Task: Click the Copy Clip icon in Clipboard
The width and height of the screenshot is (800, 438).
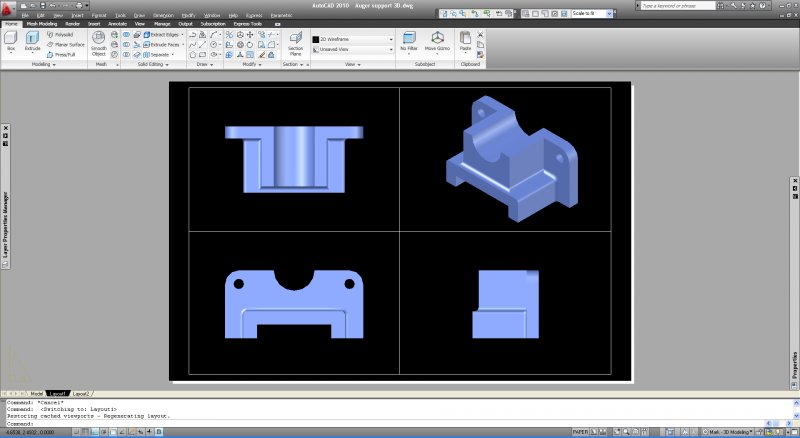Action: pyautogui.click(x=480, y=44)
